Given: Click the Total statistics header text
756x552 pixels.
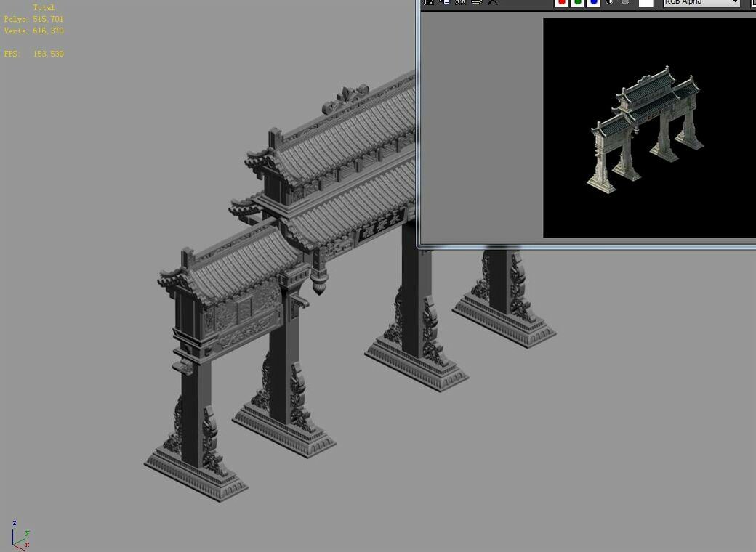Looking at the screenshot, I should [x=44, y=8].
